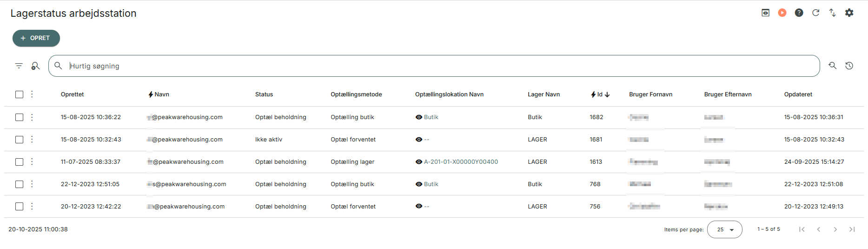The image size is (868, 249).
Task: Select the checkbox for row Id 1681
Action: tap(19, 140)
